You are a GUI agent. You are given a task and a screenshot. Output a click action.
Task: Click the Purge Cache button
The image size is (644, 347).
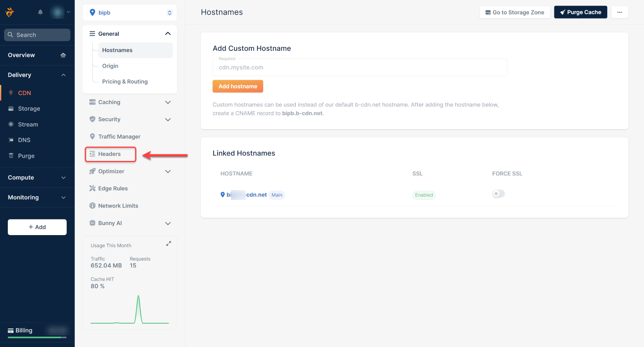(580, 12)
